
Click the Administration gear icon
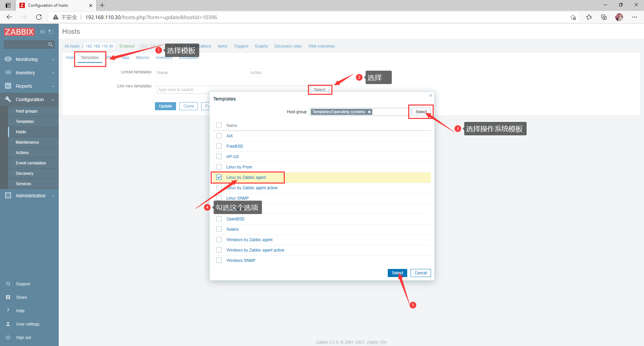click(8, 195)
